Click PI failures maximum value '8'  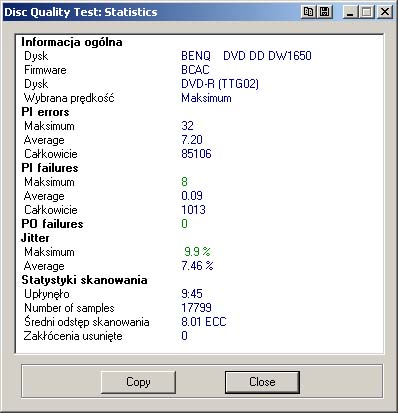pyautogui.click(x=184, y=182)
